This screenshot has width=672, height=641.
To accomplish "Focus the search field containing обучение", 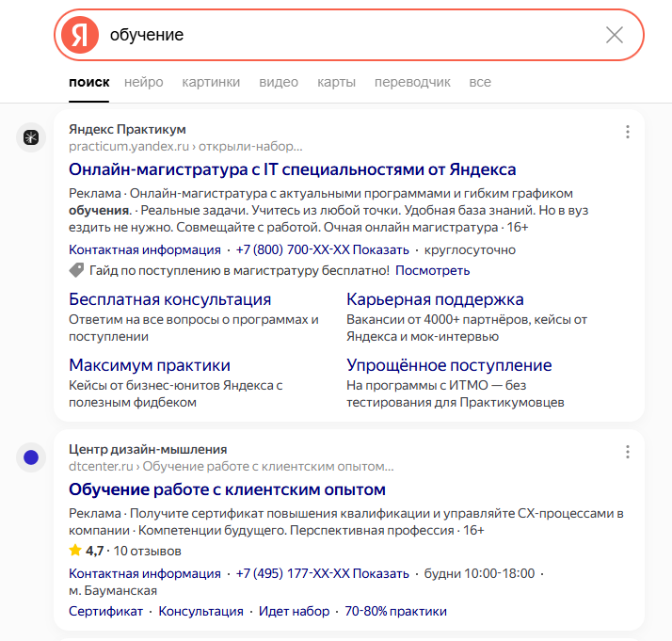I will click(351, 35).
